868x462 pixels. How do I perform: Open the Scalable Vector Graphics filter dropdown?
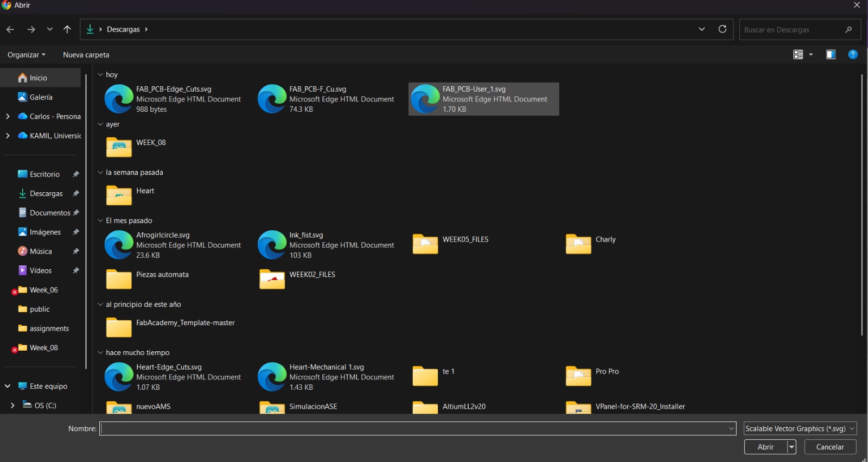point(800,428)
